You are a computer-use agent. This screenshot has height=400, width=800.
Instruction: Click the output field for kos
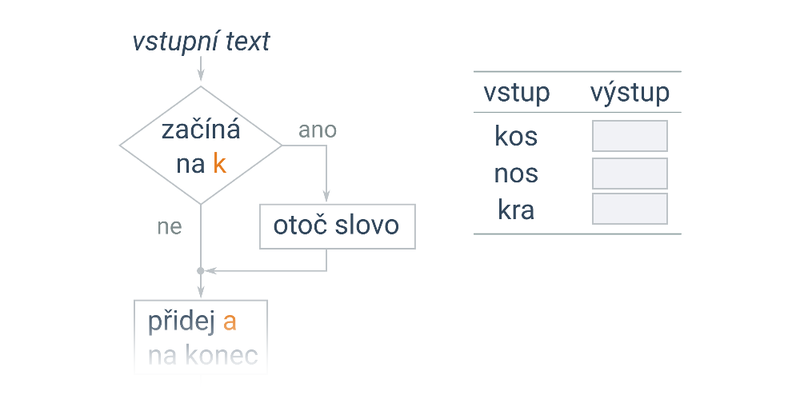click(630, 136)
